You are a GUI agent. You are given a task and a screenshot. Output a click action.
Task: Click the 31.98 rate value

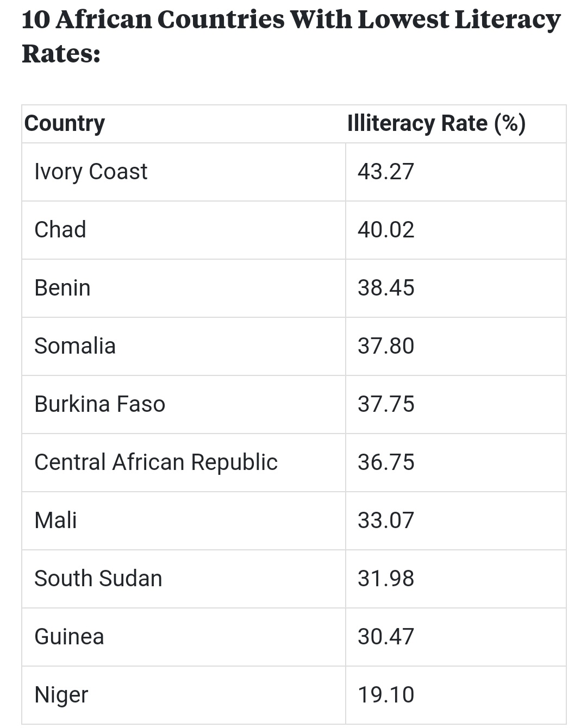click(x=386, y=579)
